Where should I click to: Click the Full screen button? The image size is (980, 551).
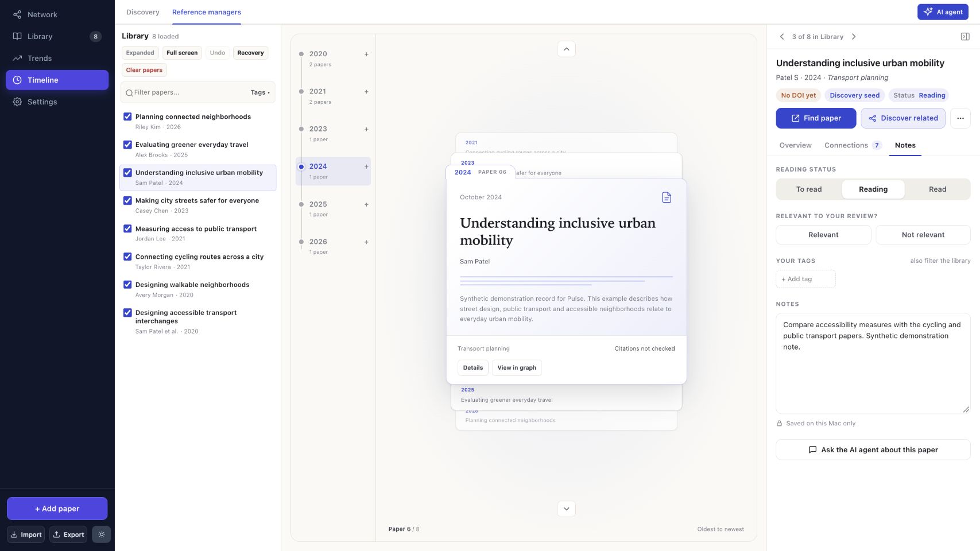[x=182, y=53]
